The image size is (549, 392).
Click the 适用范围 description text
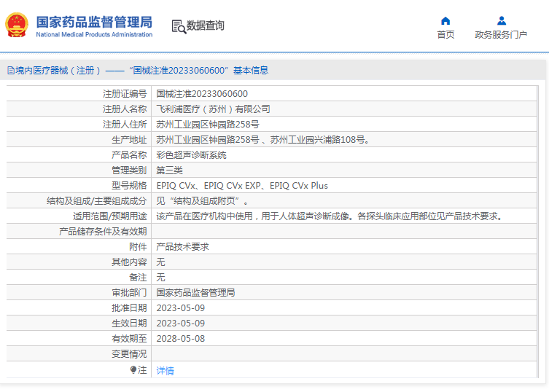(330, 216)
